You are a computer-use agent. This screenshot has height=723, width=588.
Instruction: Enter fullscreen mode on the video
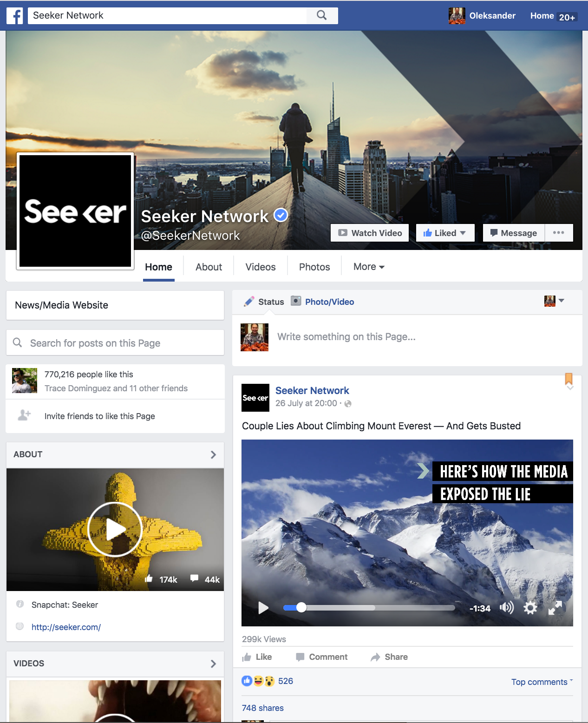(x=555, y=608)
